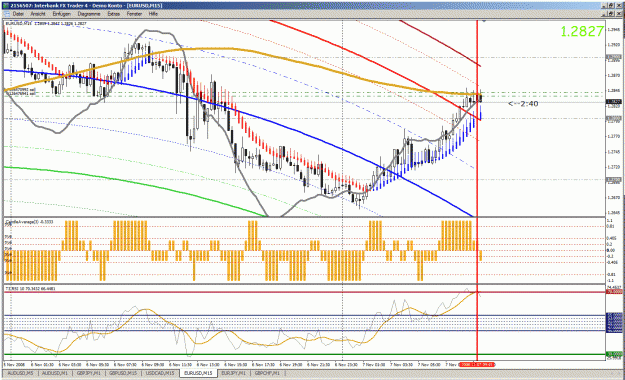Close the inner EURUSD chart window

click(620, 14)
